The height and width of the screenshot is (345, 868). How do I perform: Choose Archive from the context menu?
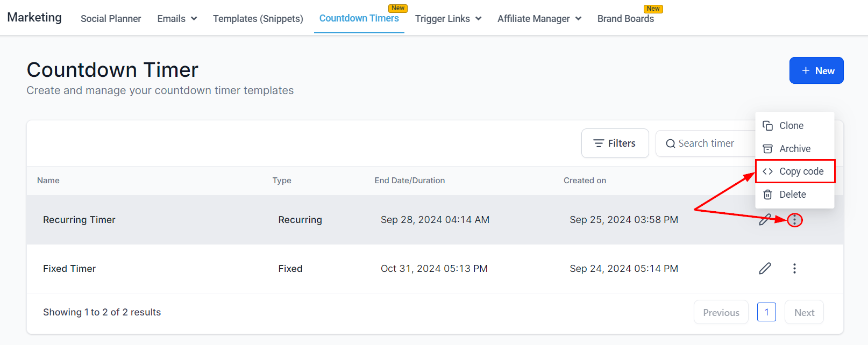(x=795, y=149)
